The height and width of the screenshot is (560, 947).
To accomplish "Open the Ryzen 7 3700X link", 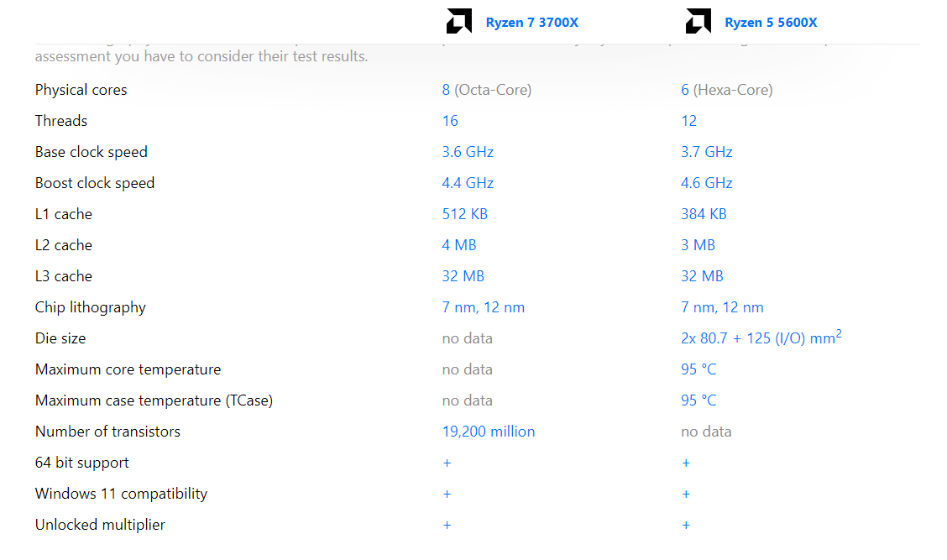I will point(532,23).
